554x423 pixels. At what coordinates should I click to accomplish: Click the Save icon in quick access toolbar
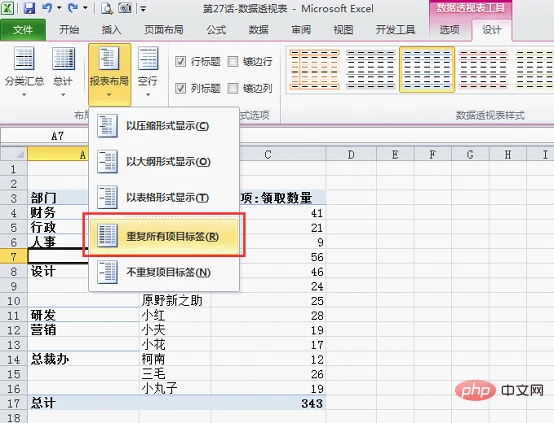[x=29, y=8]
